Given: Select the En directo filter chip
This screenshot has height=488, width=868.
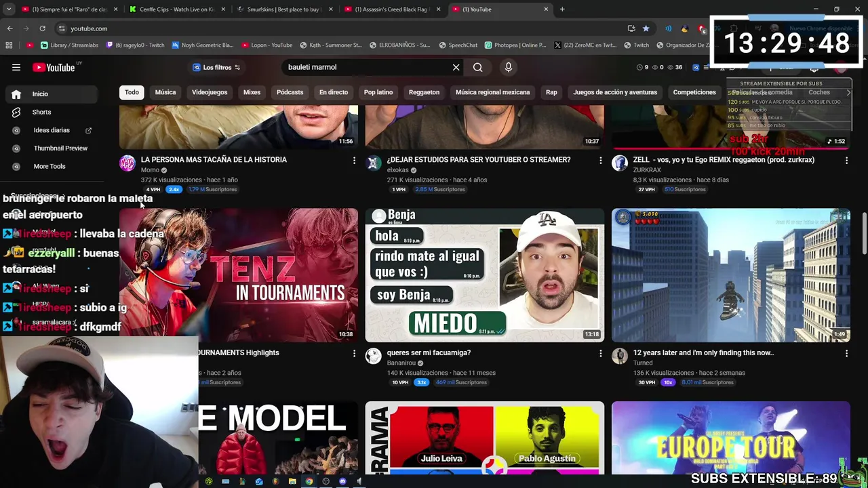Looking at the screenshot, I should [334, 92].
